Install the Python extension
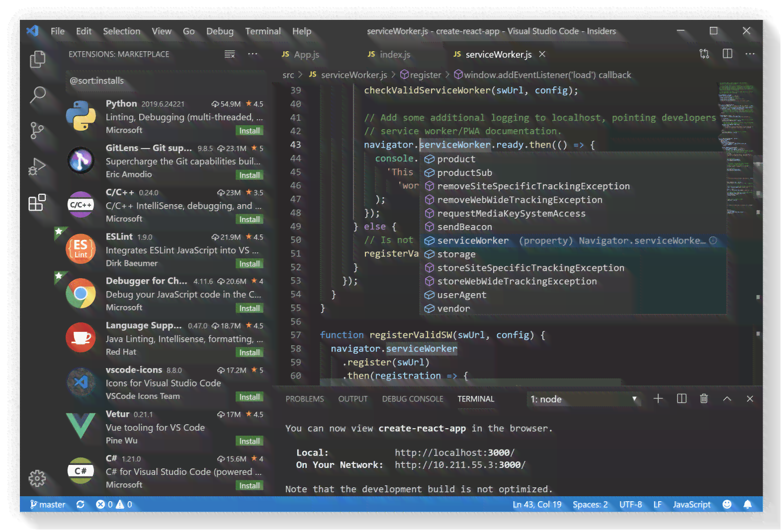Screen dimensions: 783x532 (x=250, y=131)
